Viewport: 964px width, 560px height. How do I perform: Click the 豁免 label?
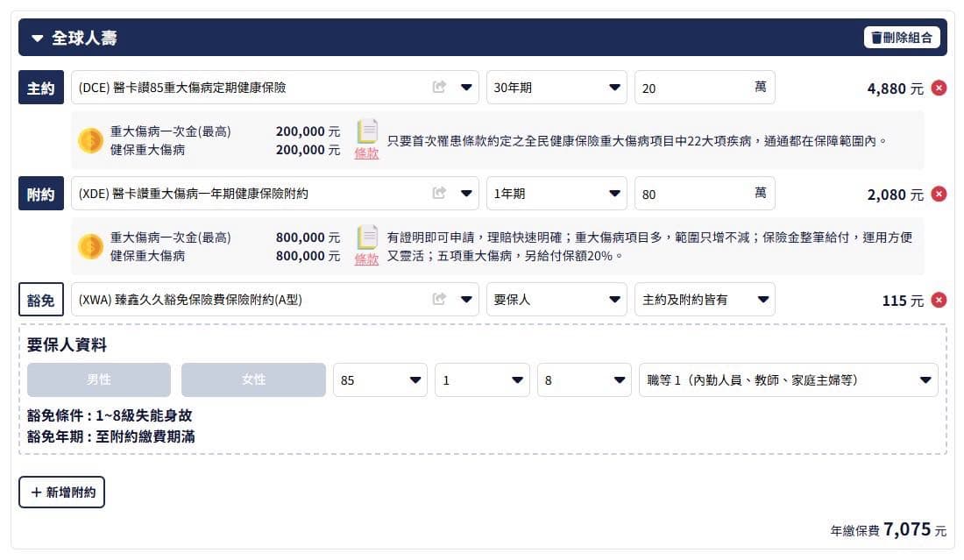pos(41,300)
